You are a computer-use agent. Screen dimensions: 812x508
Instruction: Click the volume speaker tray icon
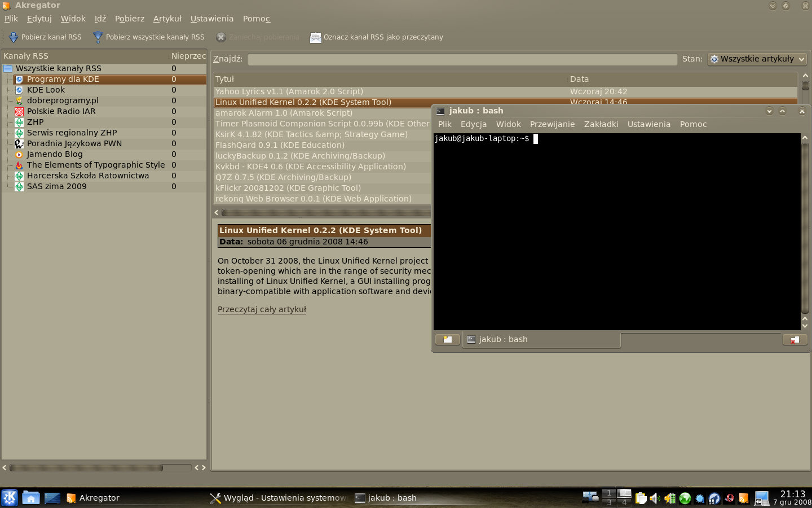click(655, 498)
